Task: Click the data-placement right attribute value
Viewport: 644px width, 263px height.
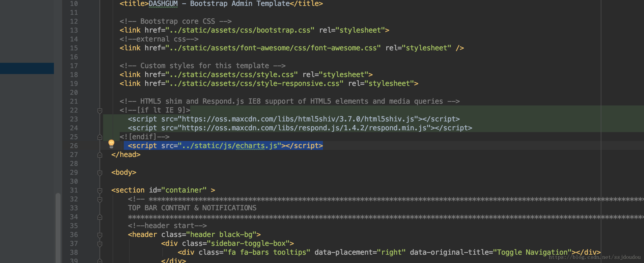Action: [x=391, y=252]
